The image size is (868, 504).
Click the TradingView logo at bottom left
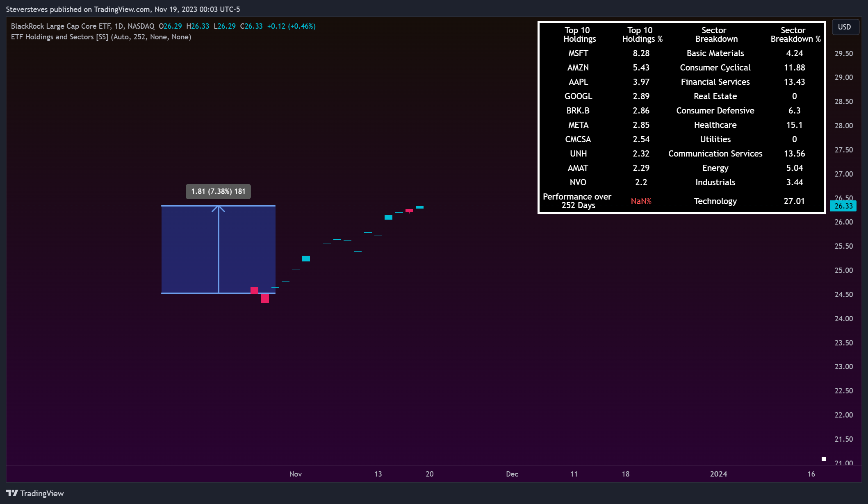pyautogui.click(x=35, y=493)
